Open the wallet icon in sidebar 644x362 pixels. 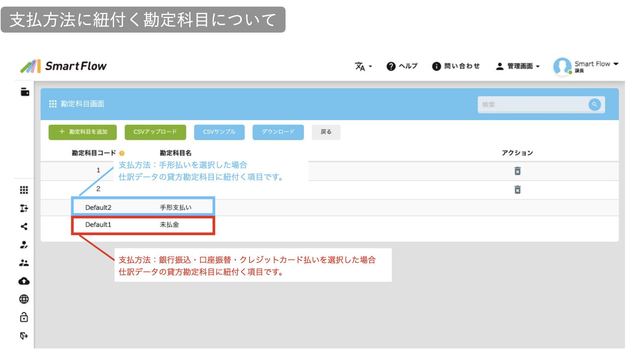(25, 92)
